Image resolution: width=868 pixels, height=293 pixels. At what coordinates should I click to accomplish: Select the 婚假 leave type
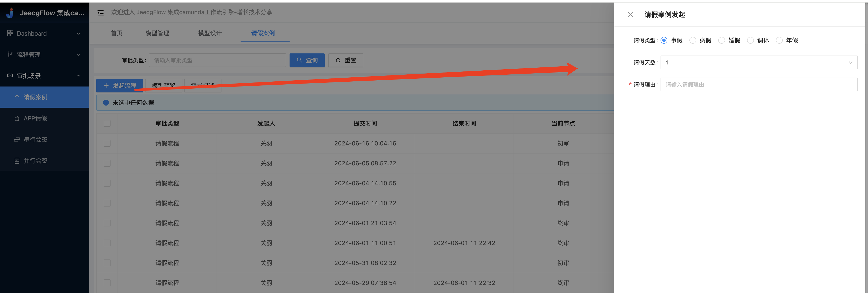[x=722, y=40]
